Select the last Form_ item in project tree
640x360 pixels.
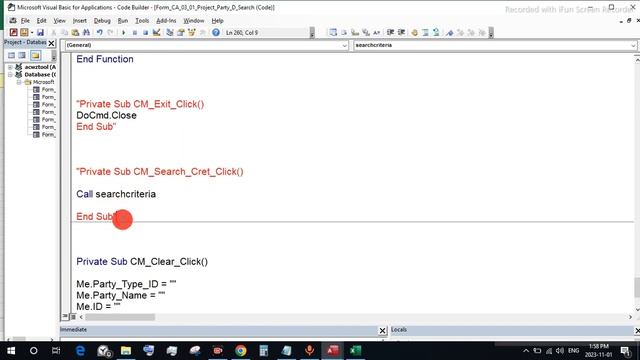[48, 134]
